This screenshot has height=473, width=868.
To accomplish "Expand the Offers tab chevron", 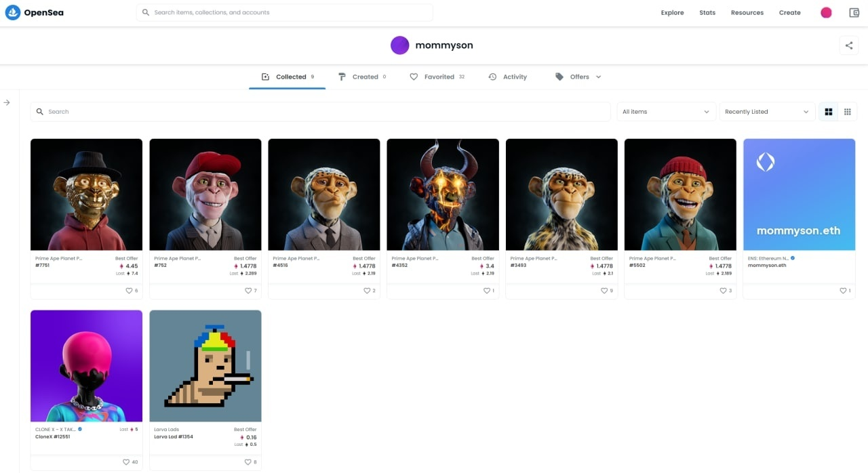I will click(x=599, y=77).
